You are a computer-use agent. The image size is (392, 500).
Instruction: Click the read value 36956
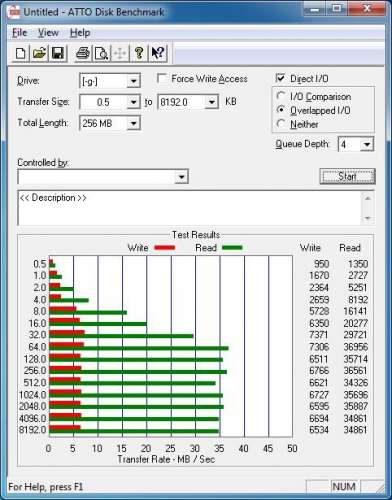[356, 347]
